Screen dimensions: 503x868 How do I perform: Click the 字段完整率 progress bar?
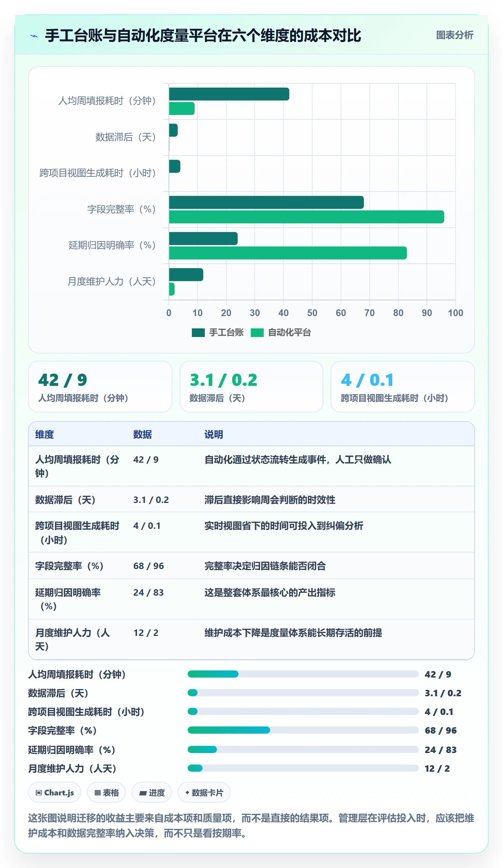tap(303, 730)
